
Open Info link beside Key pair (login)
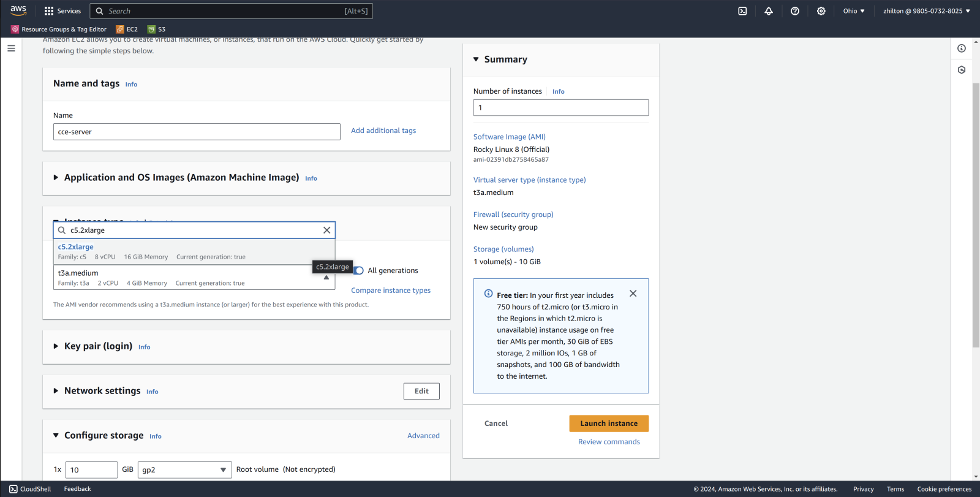[x=144, y=347]
